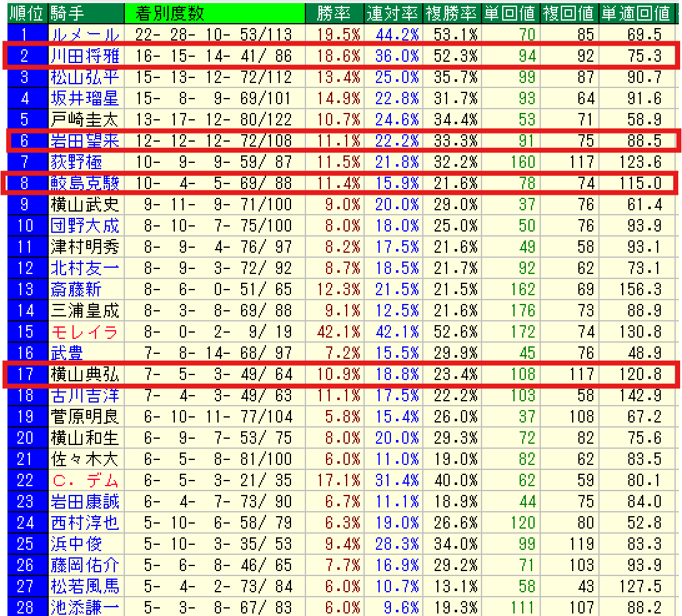Click the 勝率 column header

(x=334, y=13)
